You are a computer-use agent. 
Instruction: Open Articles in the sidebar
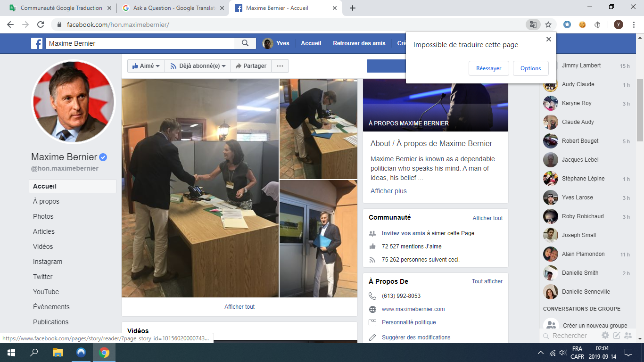44,231
